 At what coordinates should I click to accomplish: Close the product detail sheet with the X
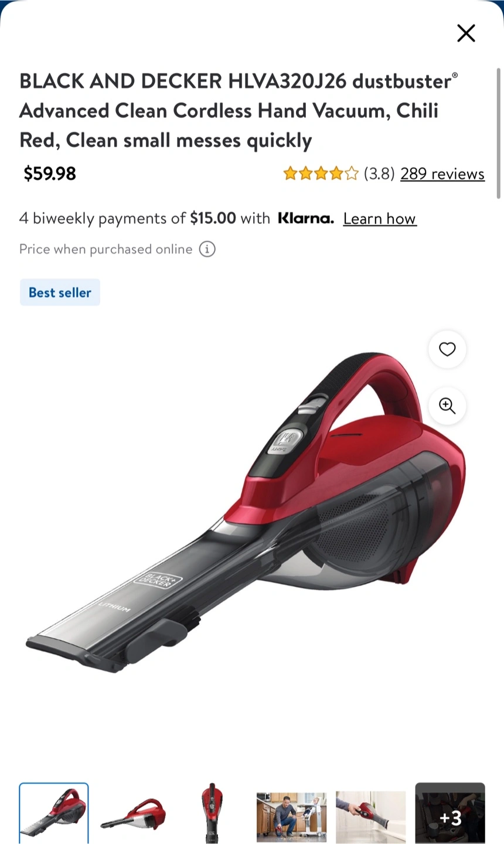pos(466,33)
